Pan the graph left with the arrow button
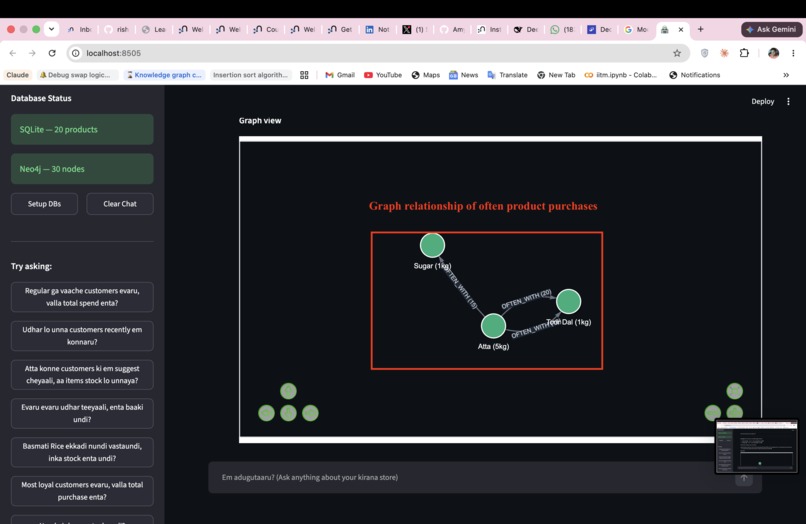This screenshot has height=524, width=806. [266, 413]
